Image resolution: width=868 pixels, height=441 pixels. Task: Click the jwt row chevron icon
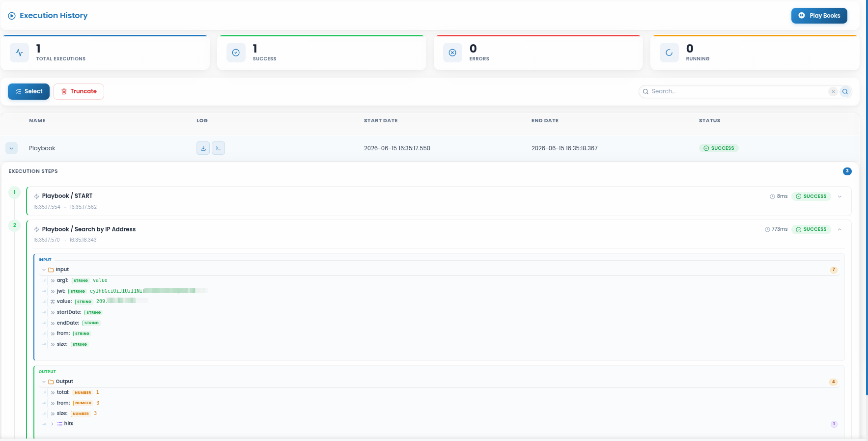click(x=53, y=291)
